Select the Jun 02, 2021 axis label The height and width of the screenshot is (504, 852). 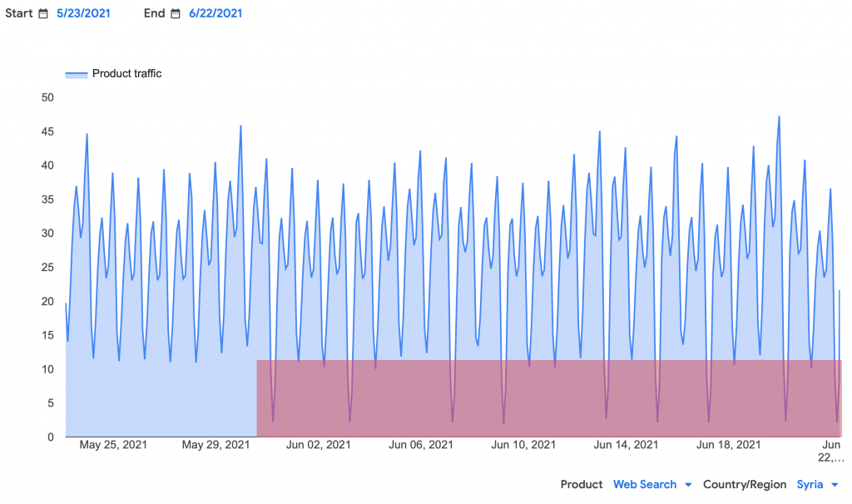coord(319,445)
